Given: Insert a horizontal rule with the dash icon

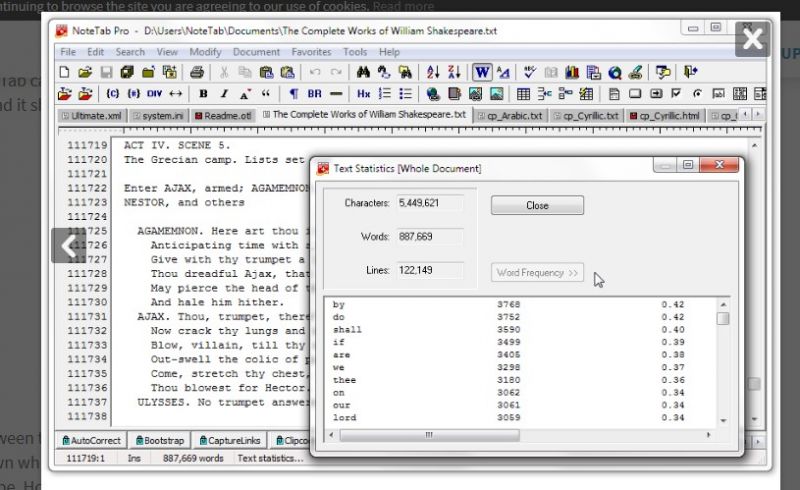Looking at the screenshot, I should 336,94.
